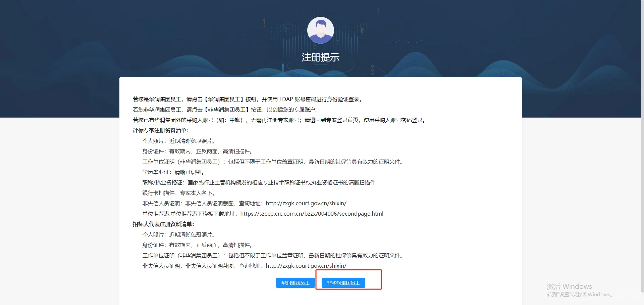Image resolution: width=644 pixels, height=305 pixels.
Task: Open the shixin link under bidder representative checklist
Action: click(306, 265)
